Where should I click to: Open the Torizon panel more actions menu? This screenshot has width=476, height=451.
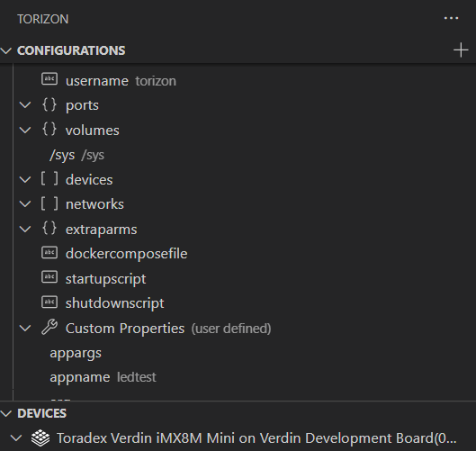tap(451, 19)
